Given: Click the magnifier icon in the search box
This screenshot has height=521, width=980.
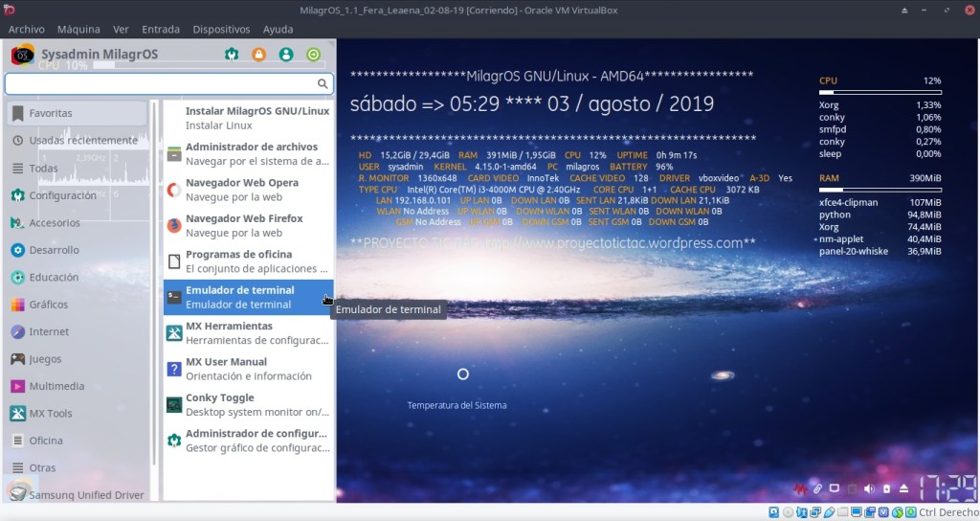Looking at the screenshot, I should coord(323,83).
